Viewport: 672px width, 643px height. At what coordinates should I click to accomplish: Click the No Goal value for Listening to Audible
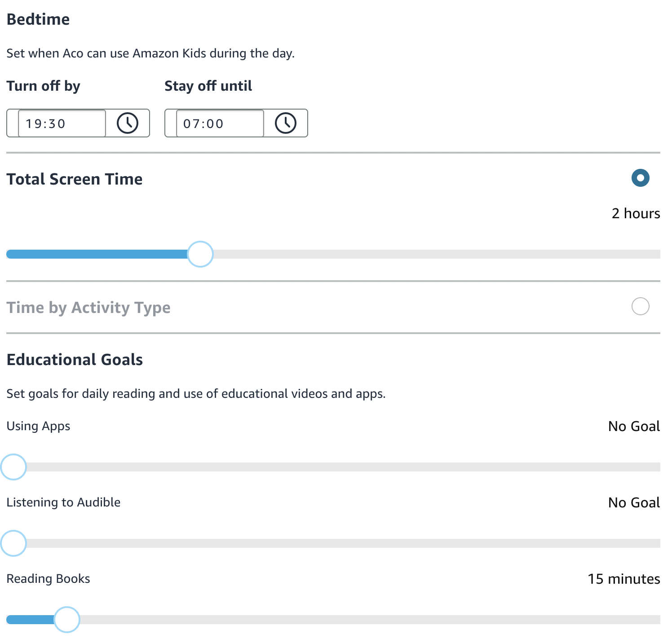634,502
